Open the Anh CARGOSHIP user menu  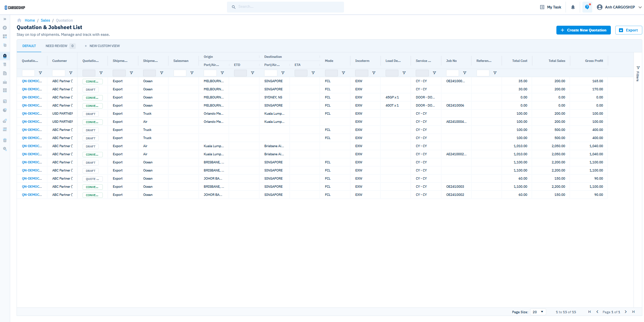[620, 7]
